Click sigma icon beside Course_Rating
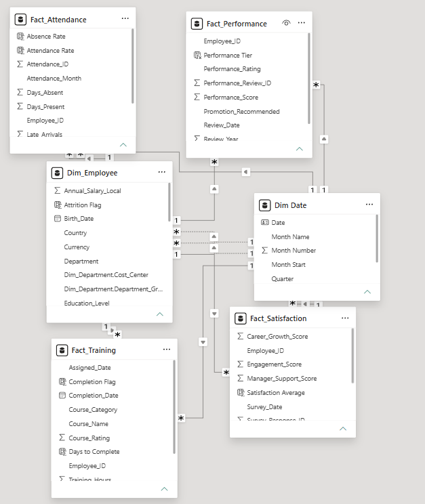The height and width of the screenshot is (504, 425). coord(62,438)
